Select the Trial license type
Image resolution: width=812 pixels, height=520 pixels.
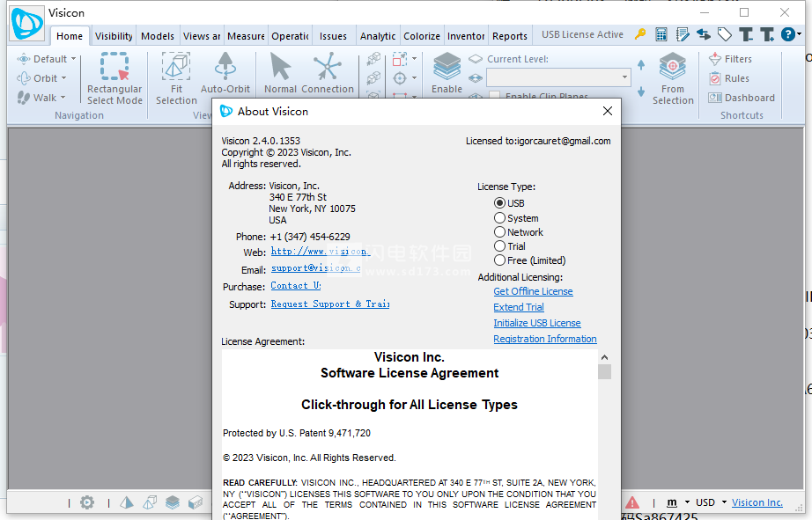tap(510, 245)
